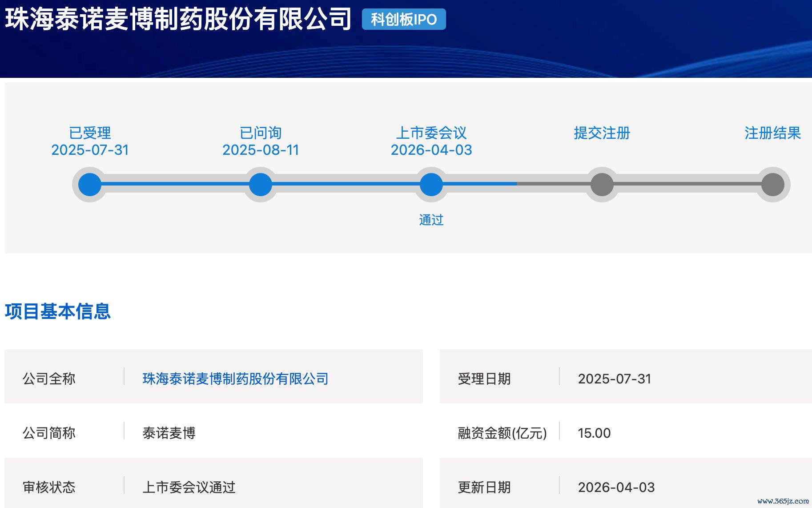Click the 融资金额 value 15.00
Viewport: 812px width, 508px height.
coord(594,433)
